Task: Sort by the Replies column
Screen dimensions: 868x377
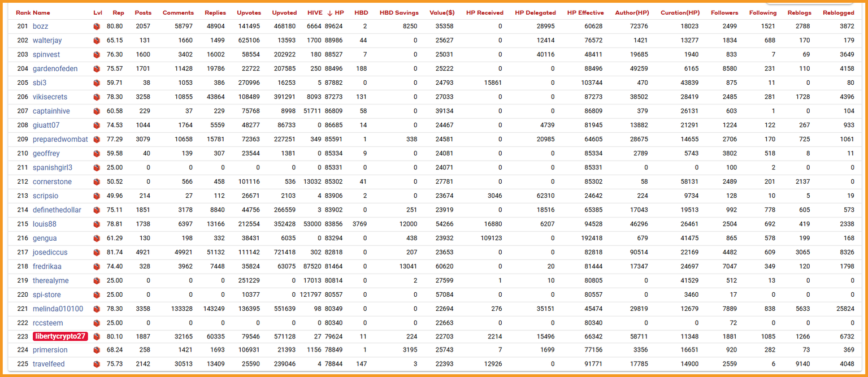Action: [215, 12]
